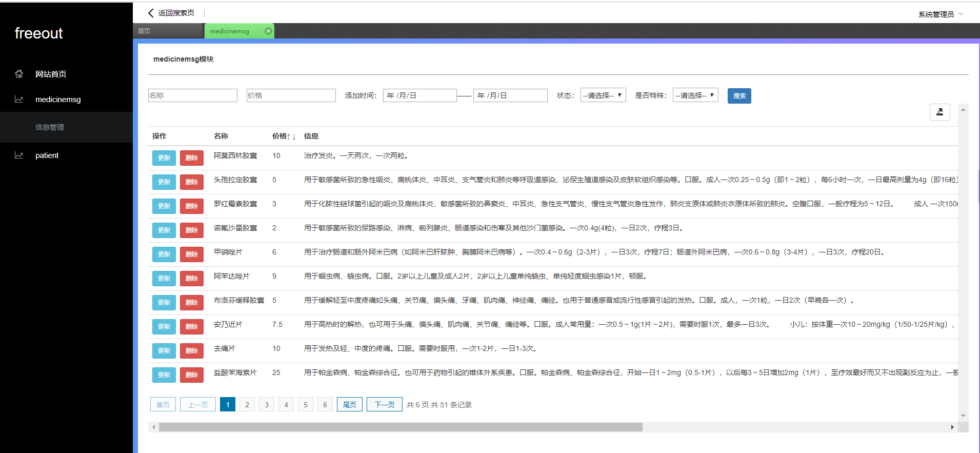Viewport: 980px width, 453px height.
Task: Sort by 价格 column arrows
Action: (291, 136)
